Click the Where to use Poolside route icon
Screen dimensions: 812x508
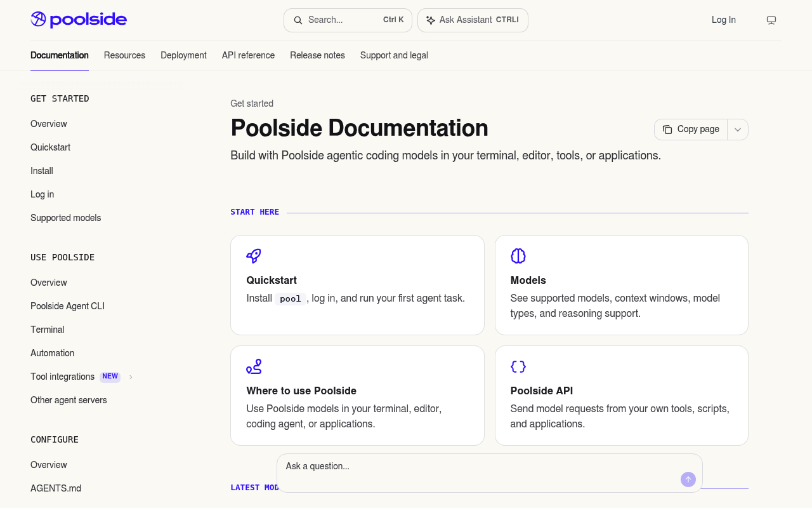pos(254,366)
